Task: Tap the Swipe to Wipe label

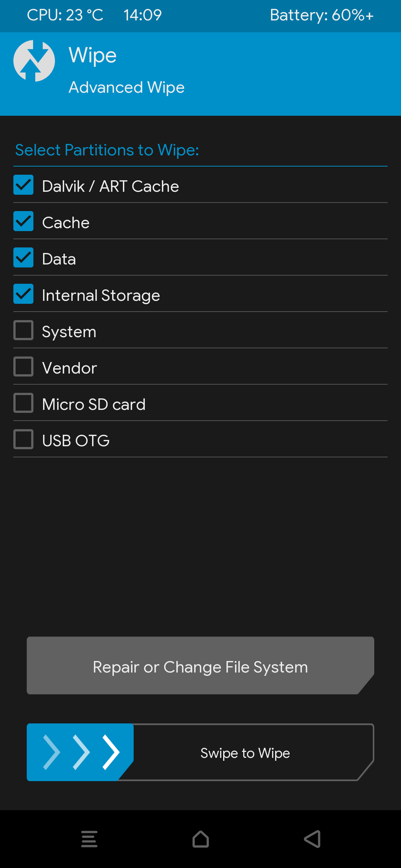Action: pos(245,753)
